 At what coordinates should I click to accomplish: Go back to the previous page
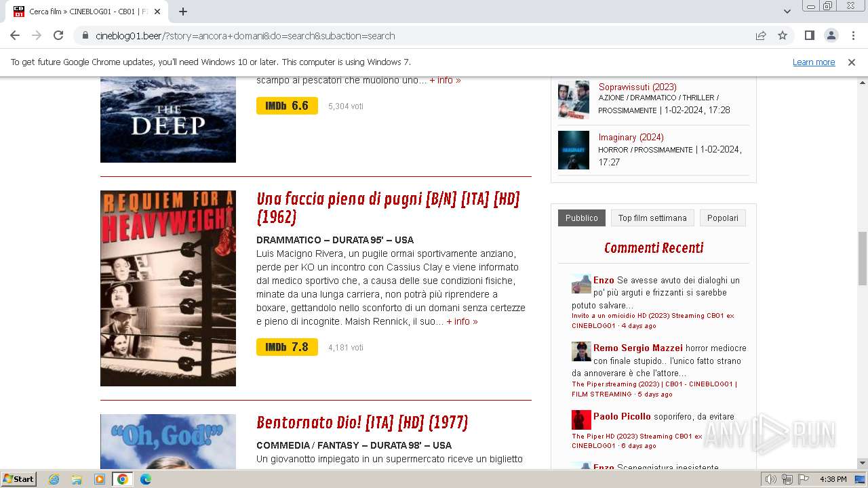[15, 35]
